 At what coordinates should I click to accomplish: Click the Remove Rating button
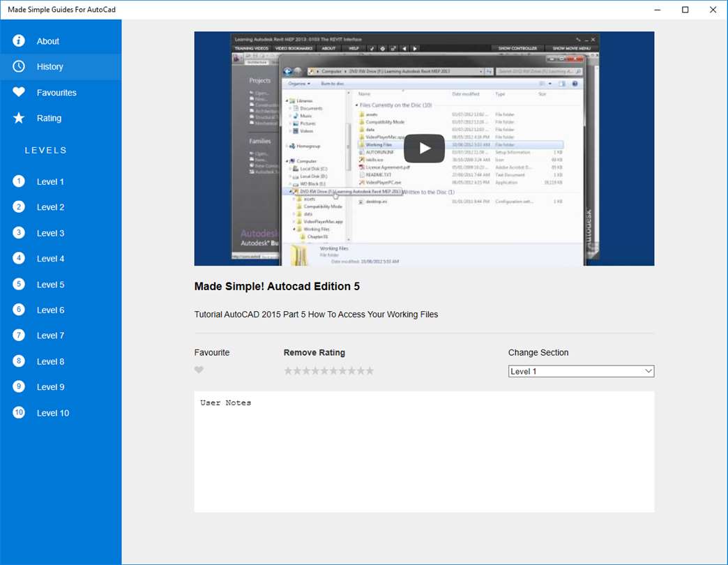tap(314, 352)
